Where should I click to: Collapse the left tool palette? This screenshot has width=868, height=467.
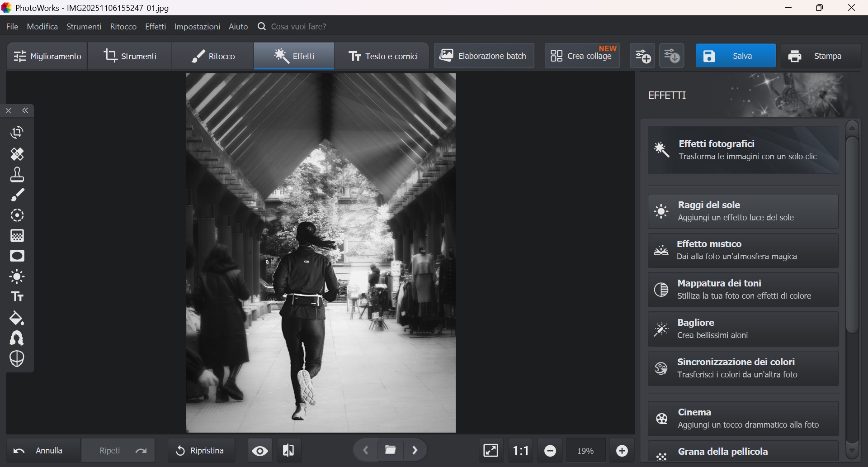coord(25,111)
